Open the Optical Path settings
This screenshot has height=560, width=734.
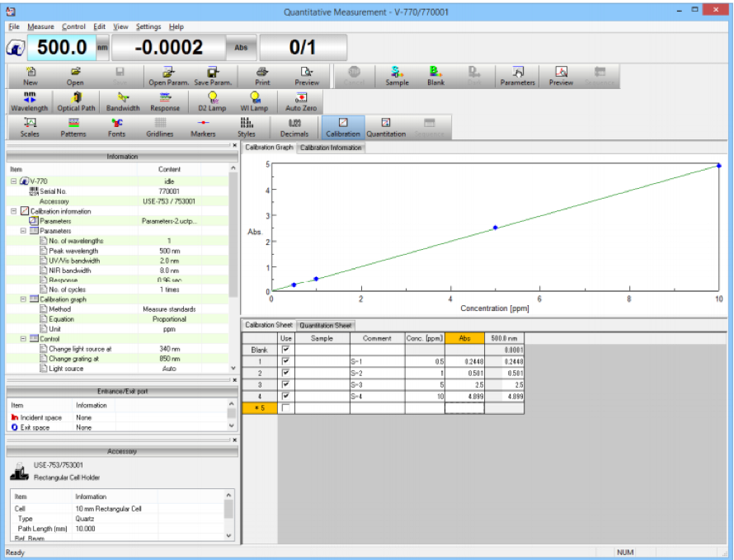[76, 99]
